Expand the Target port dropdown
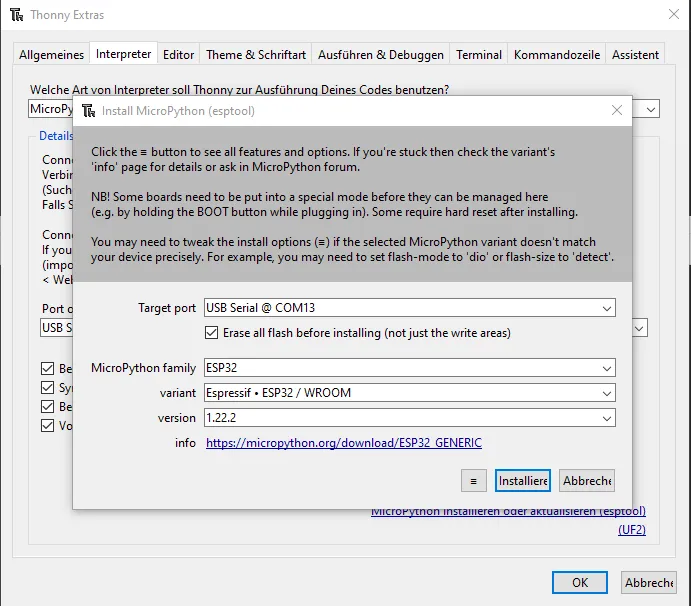The height and width of the screenshot is (606, 691). tap(607, 308)
